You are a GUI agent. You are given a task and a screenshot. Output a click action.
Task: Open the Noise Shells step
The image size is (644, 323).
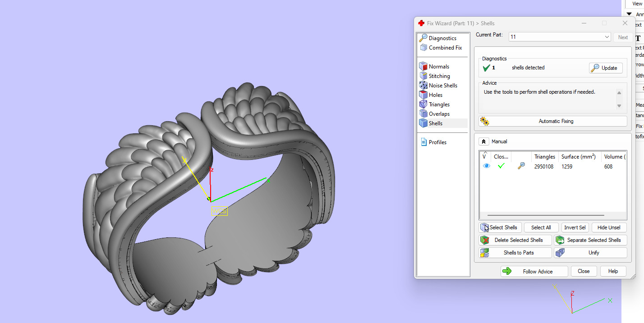tap(438, 86)
